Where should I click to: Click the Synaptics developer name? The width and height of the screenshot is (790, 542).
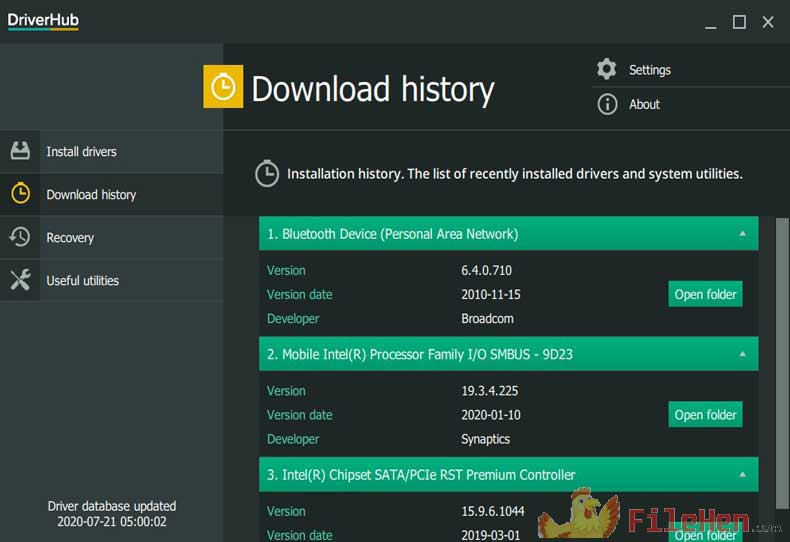[485, 439]
